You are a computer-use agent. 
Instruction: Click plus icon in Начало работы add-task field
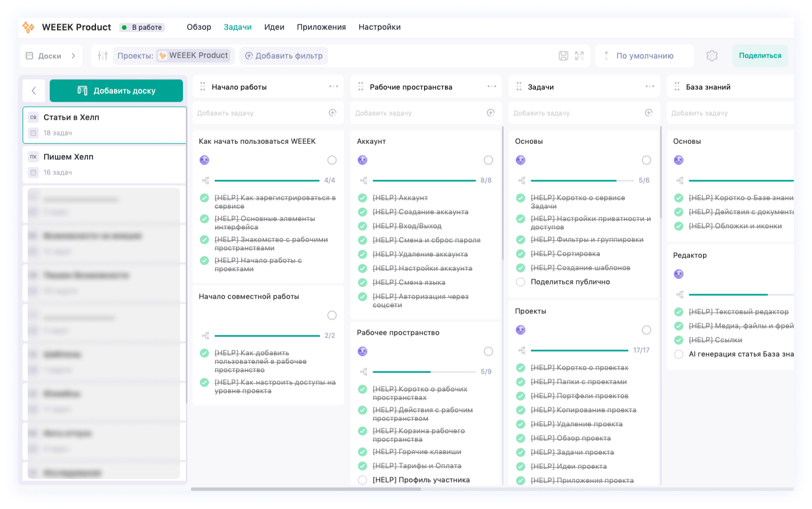[x=333, y=113]
